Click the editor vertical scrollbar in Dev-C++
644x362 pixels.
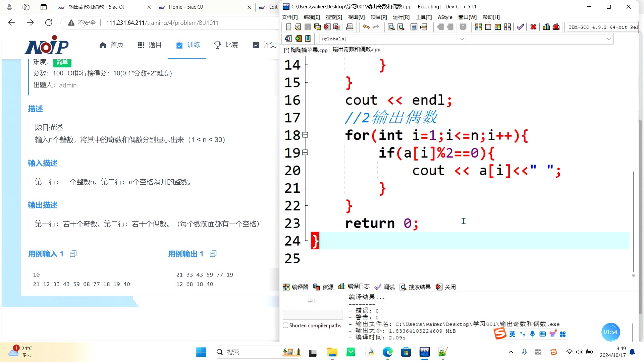633,221
